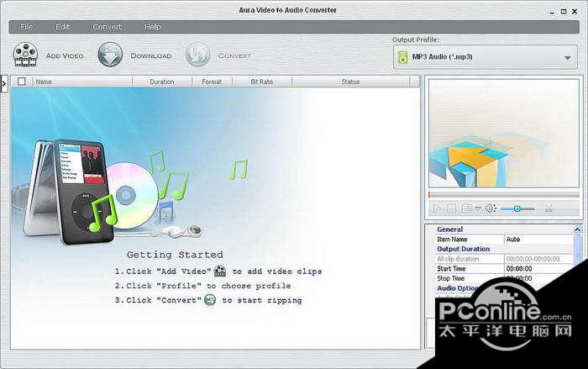Click the Bit Rate column header
588x369 pixels.
(x=262, y=82)
